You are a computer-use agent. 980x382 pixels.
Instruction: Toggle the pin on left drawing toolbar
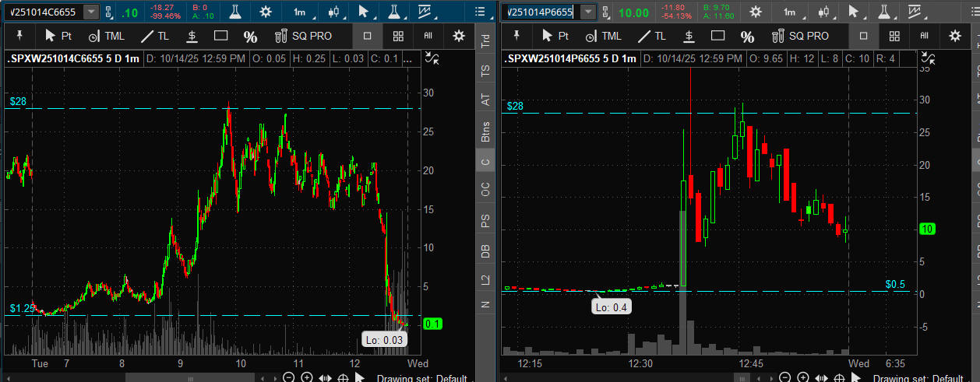(x=19, y=36)
